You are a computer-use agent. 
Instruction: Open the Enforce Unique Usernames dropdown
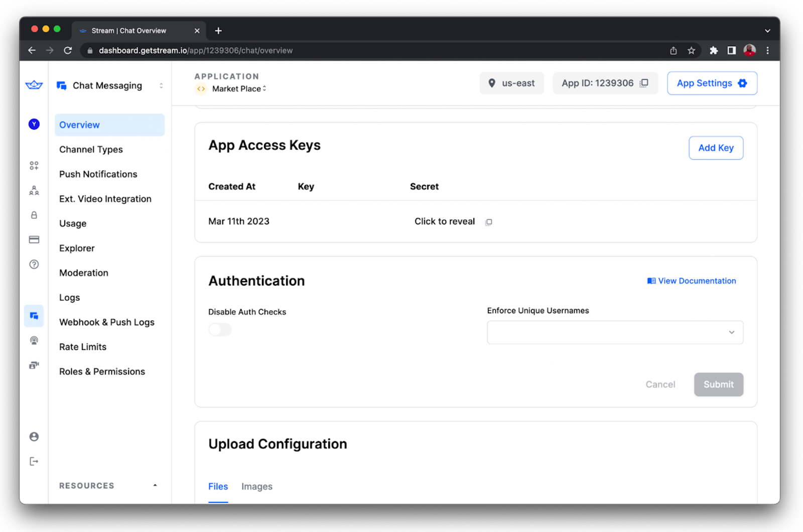614,332
